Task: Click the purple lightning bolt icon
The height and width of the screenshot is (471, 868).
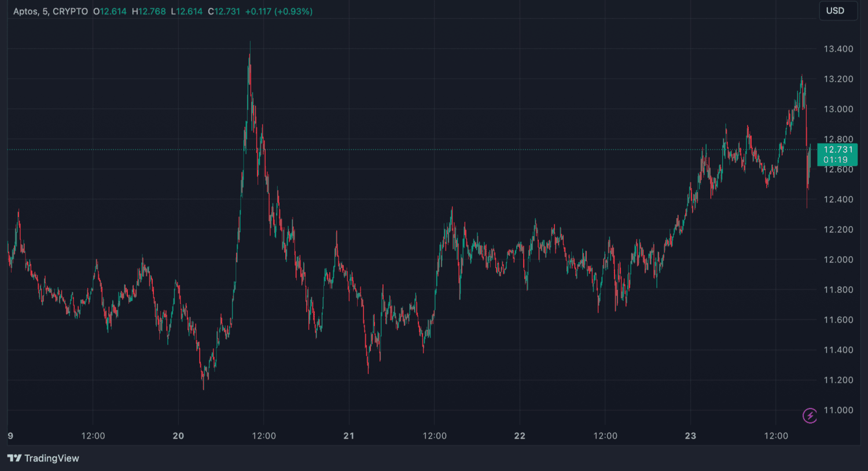Action: pyautogui.click(x=810, y=415)
